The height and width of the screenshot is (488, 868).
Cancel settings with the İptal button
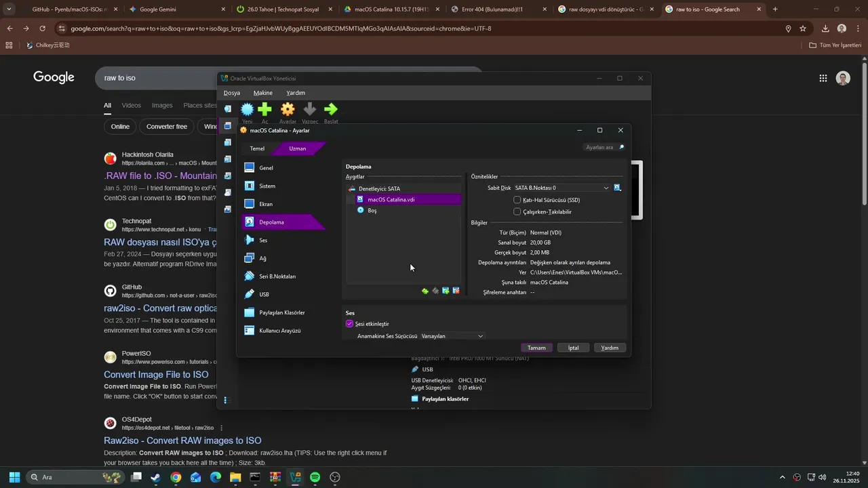pos(573,348)
